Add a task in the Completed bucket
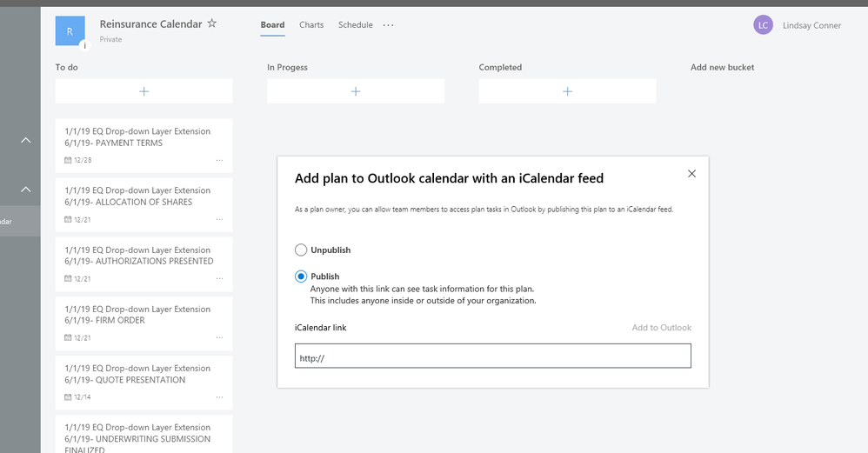This screenshot has width=868, height=453. coord(567,91)
